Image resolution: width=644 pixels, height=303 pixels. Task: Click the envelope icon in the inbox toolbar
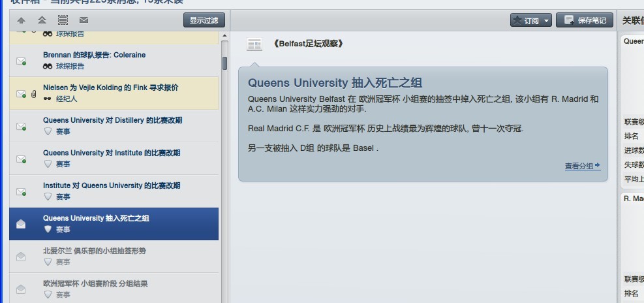(84, 20)
